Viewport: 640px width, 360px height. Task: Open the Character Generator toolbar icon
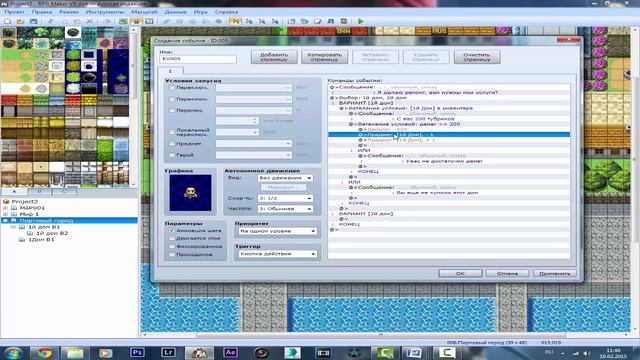tap(344, 21)
